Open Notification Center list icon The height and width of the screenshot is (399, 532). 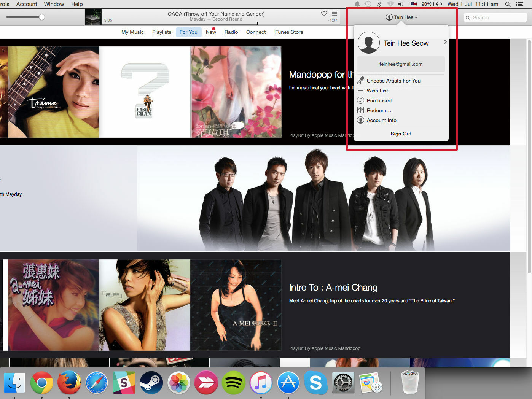520,4
